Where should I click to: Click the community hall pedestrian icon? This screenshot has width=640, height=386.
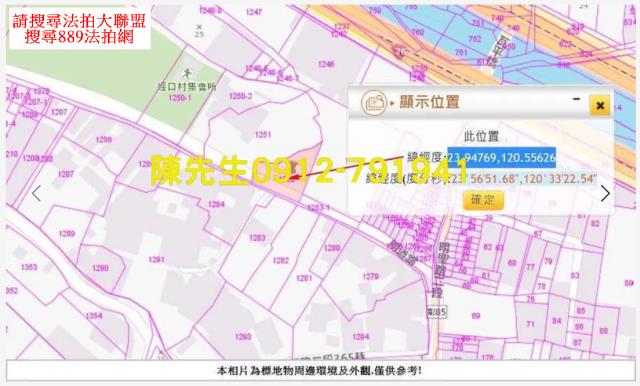[187, 74]
